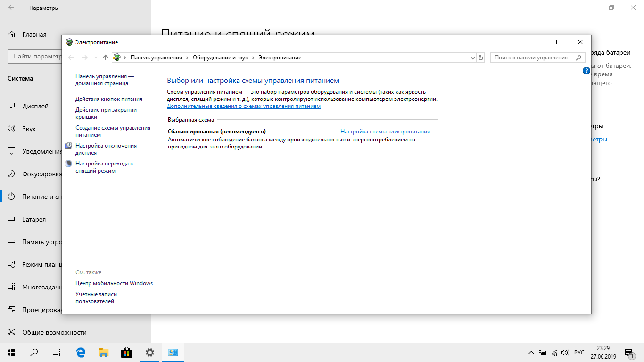Open "Настройка схемы электропитания" link
The height and width of the screenshot is (362, 644).
[385, 132]
